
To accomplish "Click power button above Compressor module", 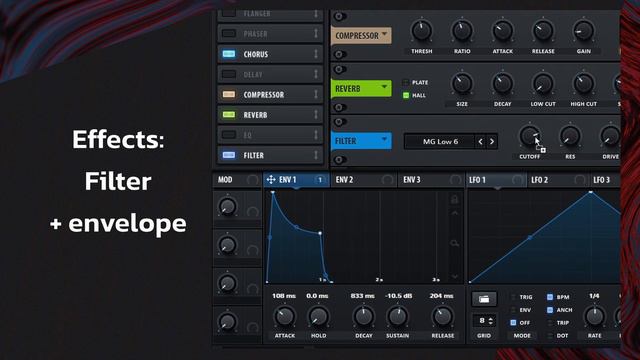I will 339,17.
